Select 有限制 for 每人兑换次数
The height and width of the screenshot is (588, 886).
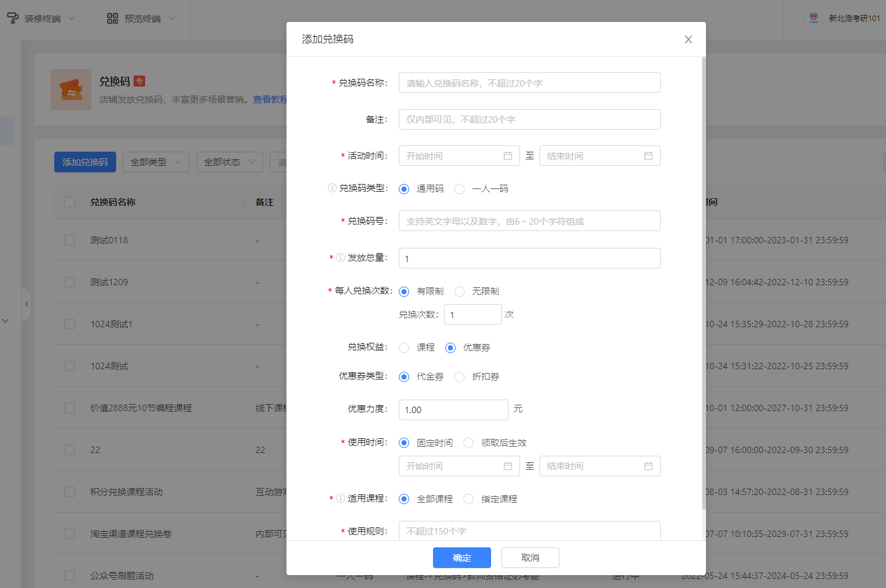coord(404,292)
